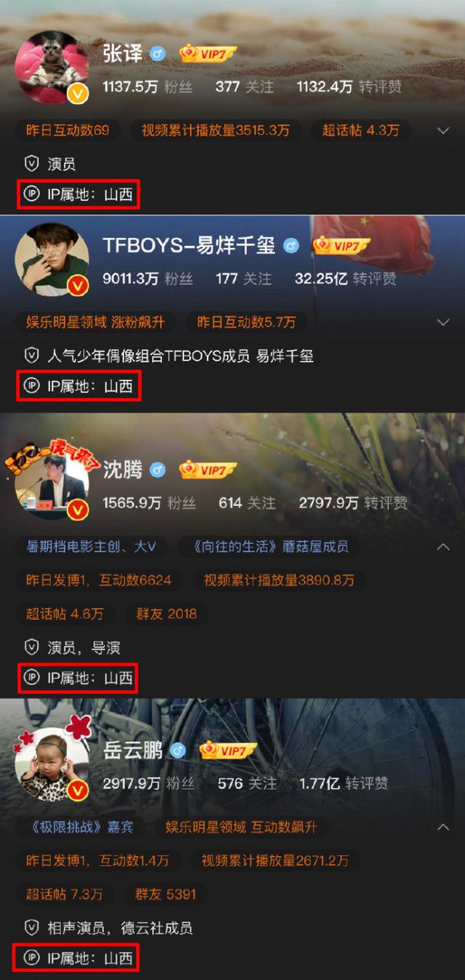Open 张译's VIP7 crown badge

tap(209, 53)
